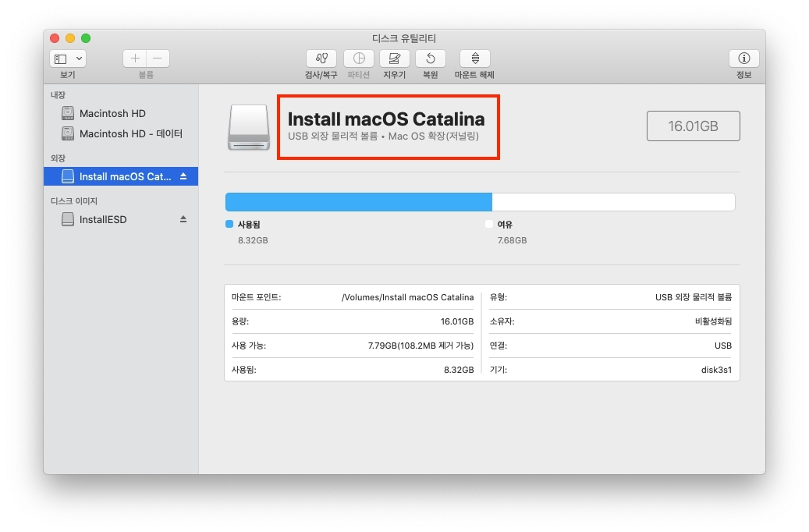
Task: Click the 연결 USB value
Action: coord(723,346)
